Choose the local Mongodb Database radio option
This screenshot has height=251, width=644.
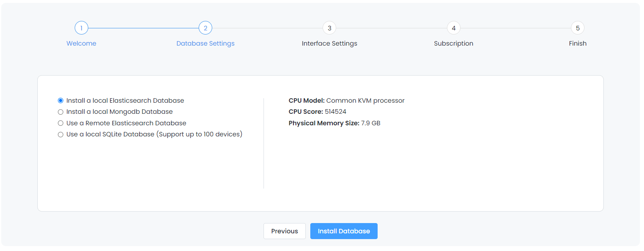(x=61, y=112)
